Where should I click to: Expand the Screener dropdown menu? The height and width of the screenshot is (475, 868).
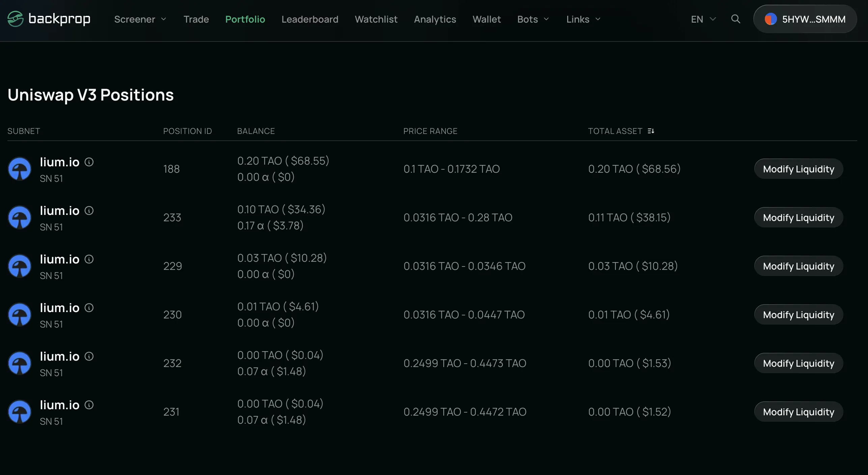coord(140,19)
